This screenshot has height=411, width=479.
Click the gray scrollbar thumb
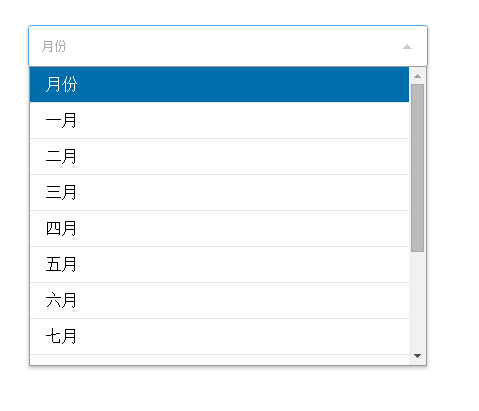click(417, 168)
